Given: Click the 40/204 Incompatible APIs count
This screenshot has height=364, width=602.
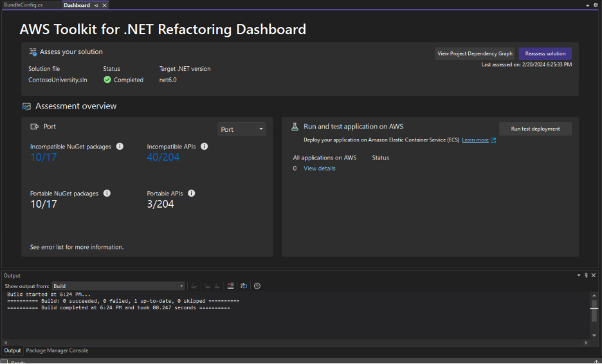Looking at the screenshot, I should click(163, 157).
